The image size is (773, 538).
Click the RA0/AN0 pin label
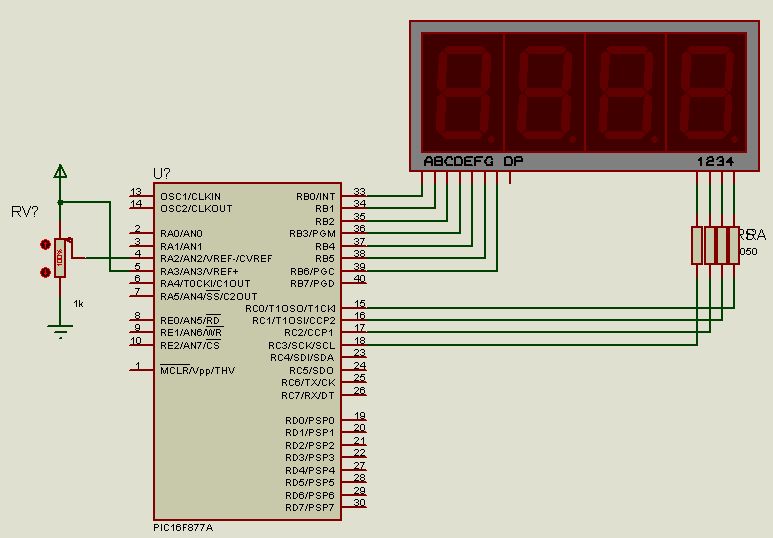[x=181, y=234]
